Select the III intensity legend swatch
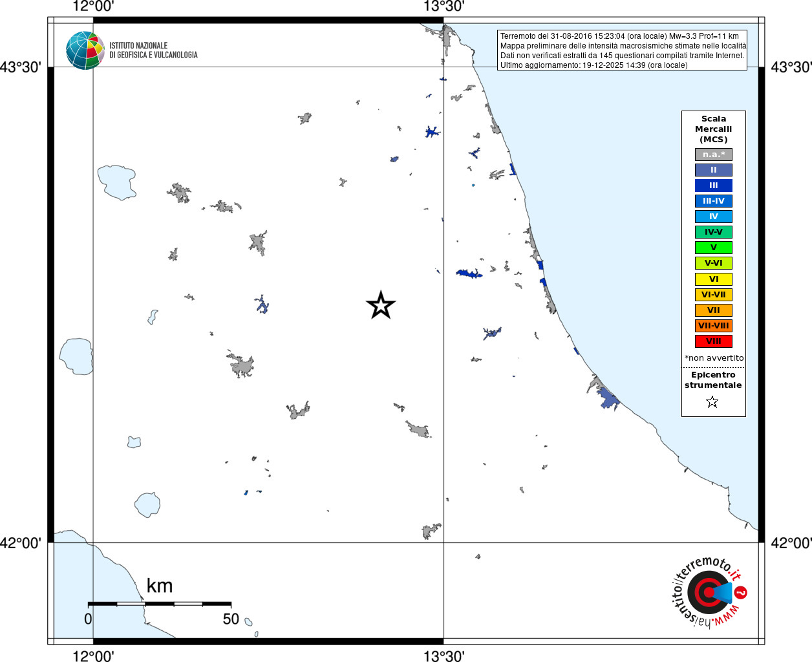Image resolution: width=812 pixels, height=662 pixels. [714, 186]
